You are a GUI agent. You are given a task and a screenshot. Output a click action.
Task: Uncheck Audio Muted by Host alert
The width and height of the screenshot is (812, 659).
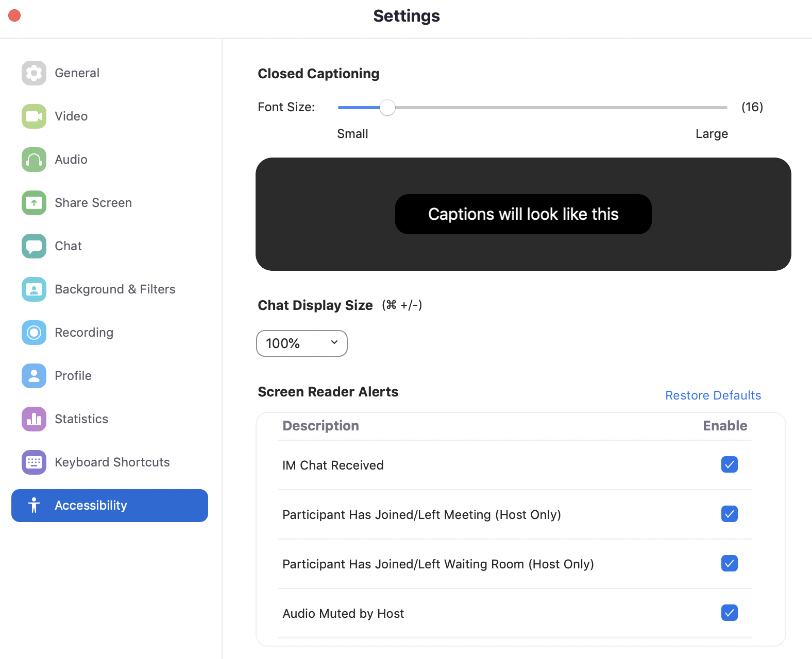[729, 613]
